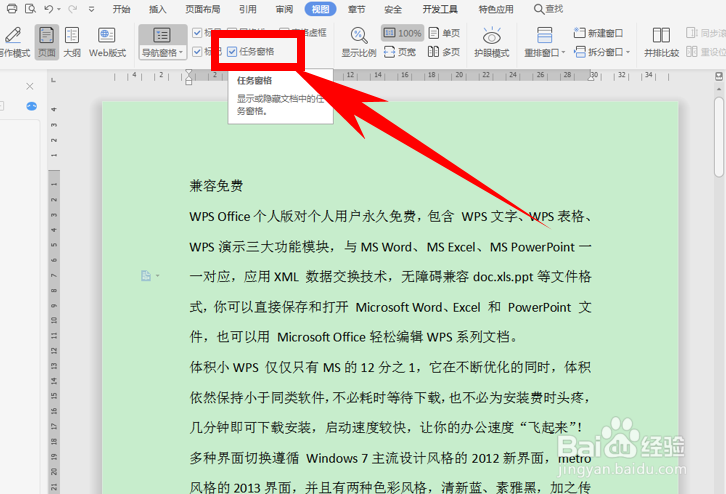
Task: Open dropdown arrow beside paragraph layout icon
Action: tap(158, 276)
